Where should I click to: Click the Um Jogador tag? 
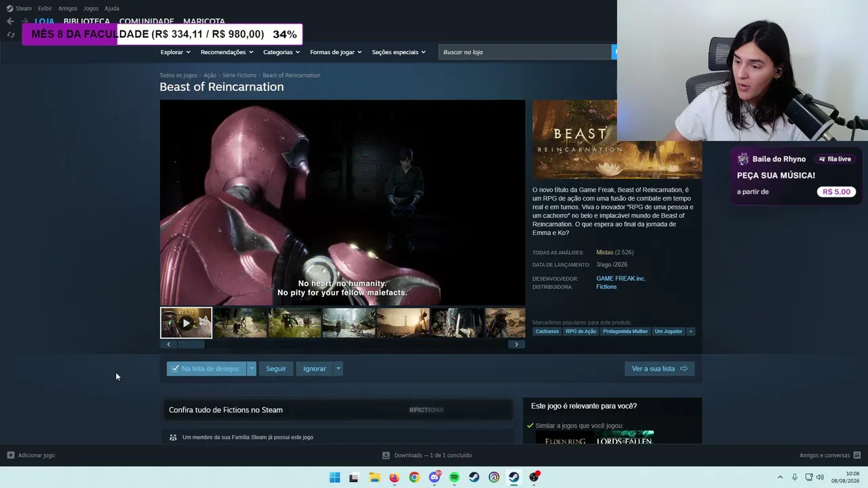pos(668,331)
